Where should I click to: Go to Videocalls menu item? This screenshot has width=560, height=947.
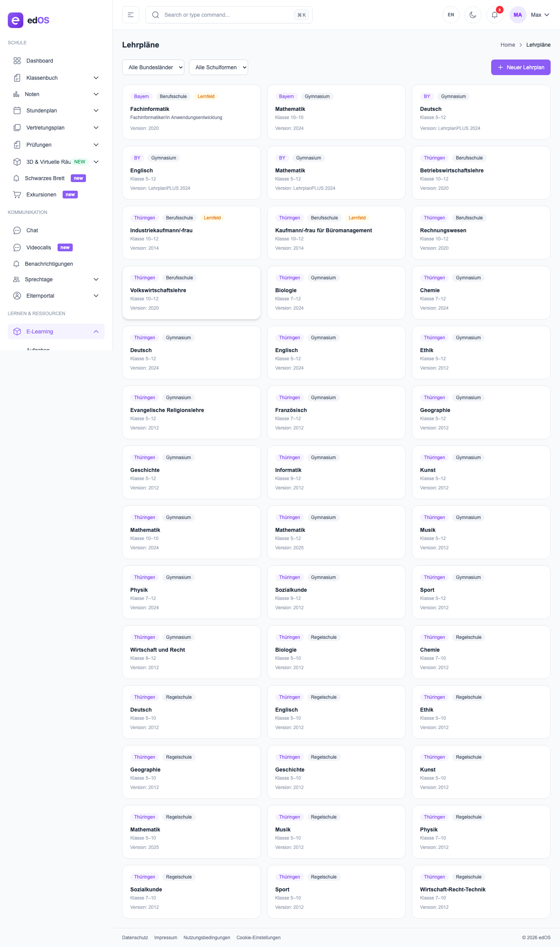38,247
